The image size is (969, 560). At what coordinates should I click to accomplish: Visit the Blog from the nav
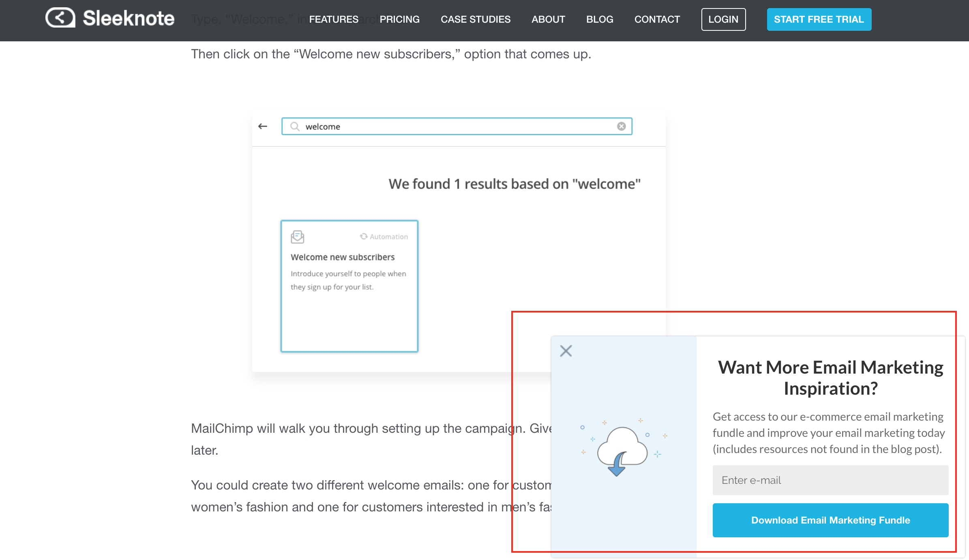600,19
